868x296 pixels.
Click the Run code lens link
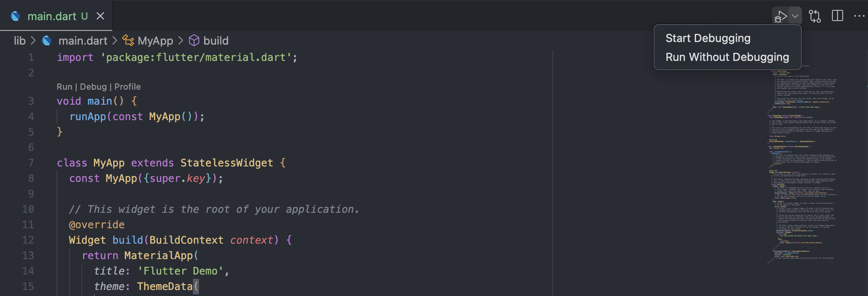64,87
